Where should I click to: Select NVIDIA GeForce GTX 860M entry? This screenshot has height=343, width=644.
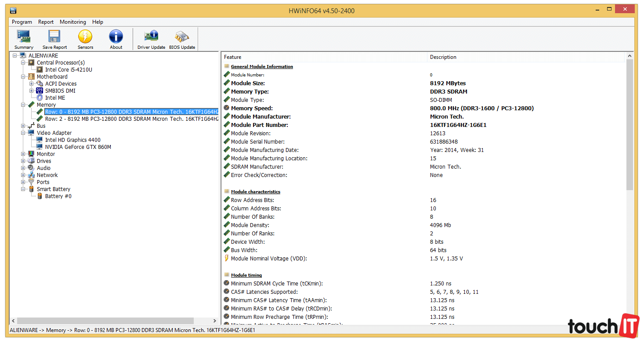[x=78, y=147]
